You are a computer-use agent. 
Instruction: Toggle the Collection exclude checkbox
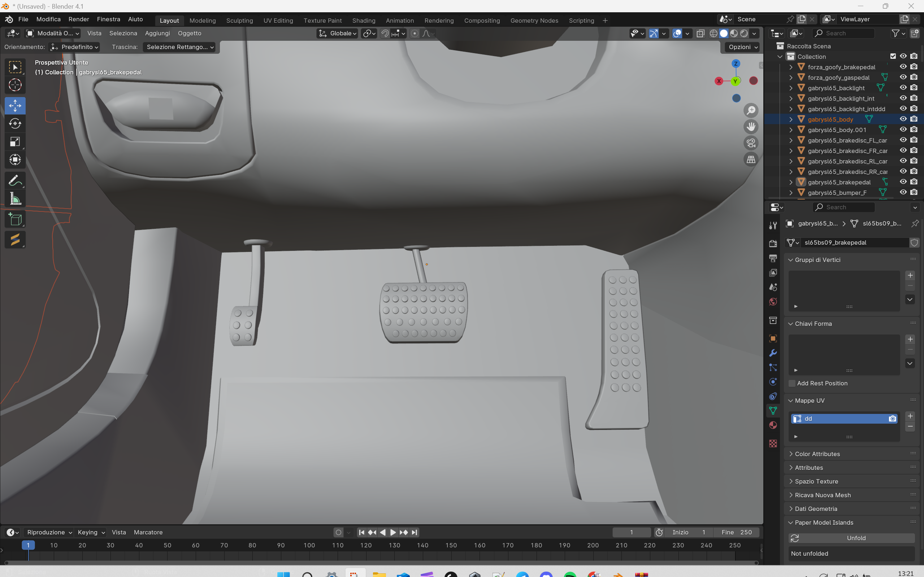point(893,56)
